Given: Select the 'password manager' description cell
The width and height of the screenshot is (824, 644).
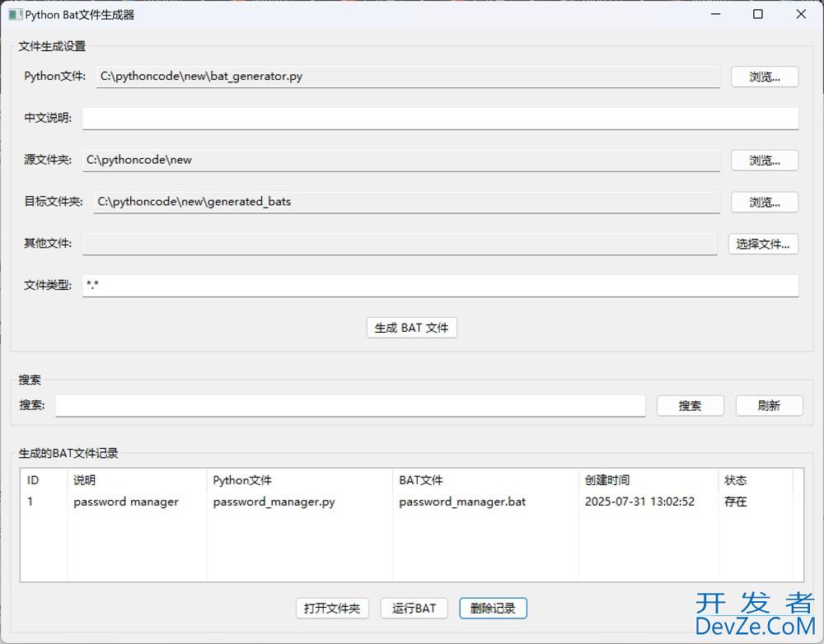Looking at the screenshot, I should click(x=137, y=502).
